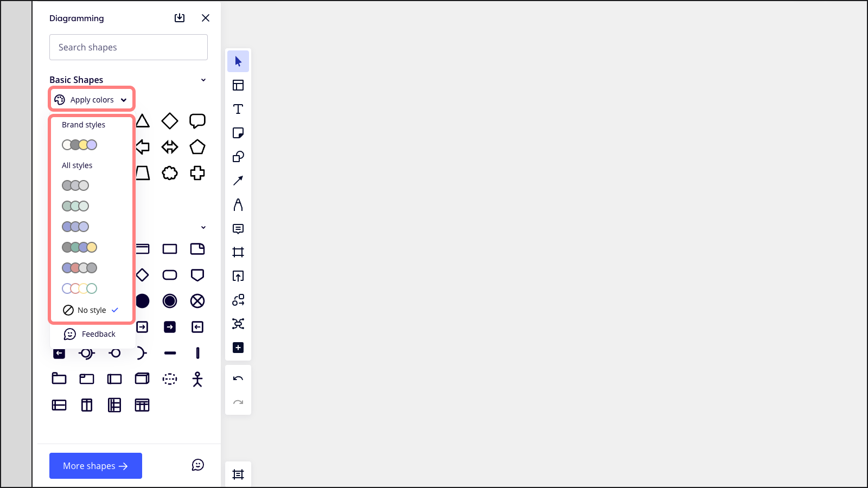Open the Shapes tool
Viewport: 868px width, 488px height.
[x=238, y=157]
